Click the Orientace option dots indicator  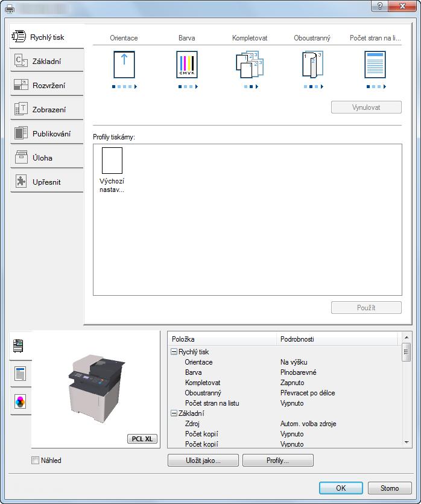coord(124,86)
